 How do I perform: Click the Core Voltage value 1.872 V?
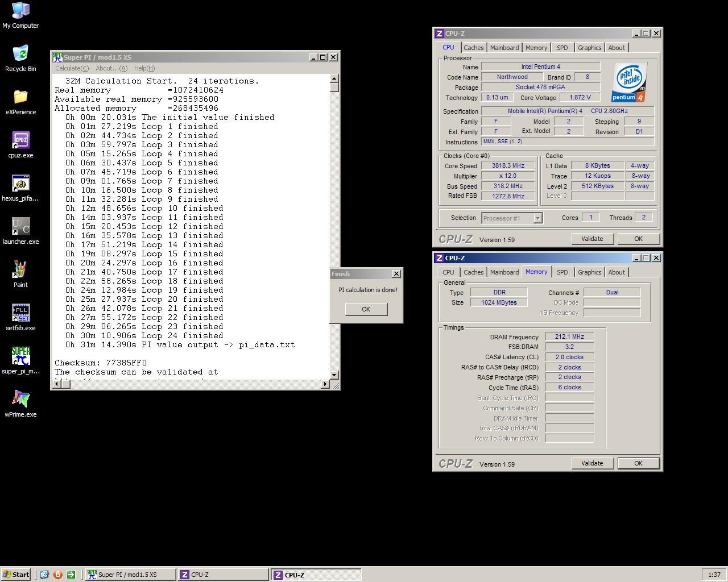coord(580,97)
